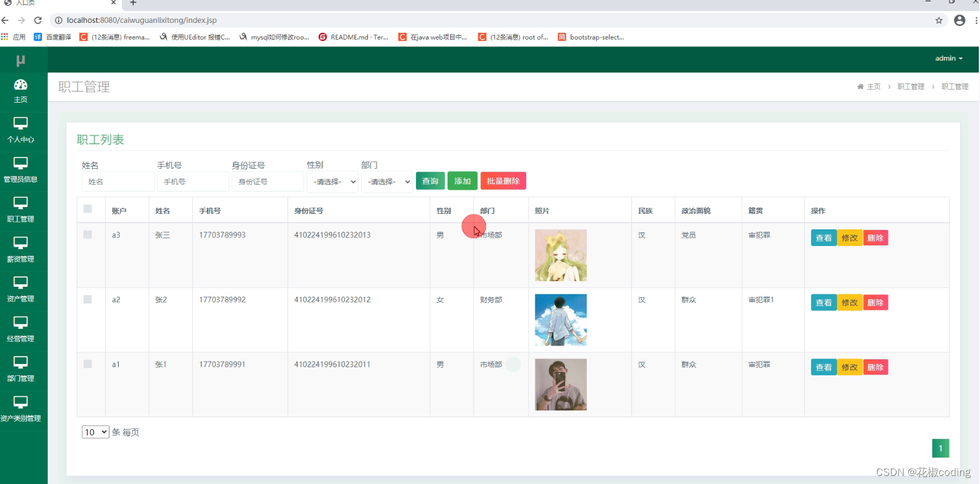Open the 性别 filter dropdown

pyautogui.click(x=333, y=182)
